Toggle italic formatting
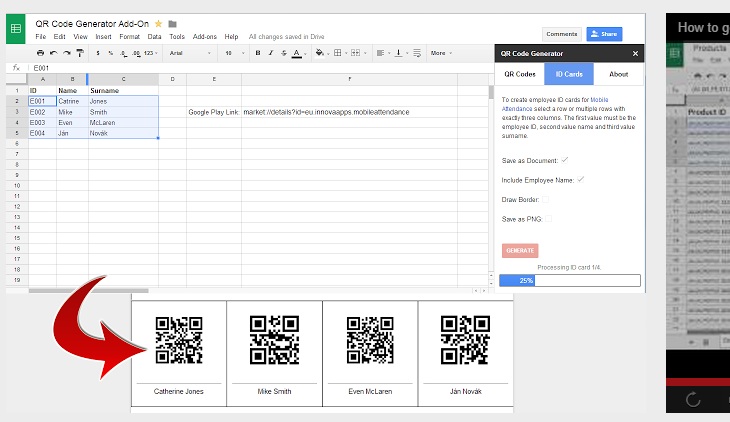Screen dimensions: 730x422 tap(271, 53)
